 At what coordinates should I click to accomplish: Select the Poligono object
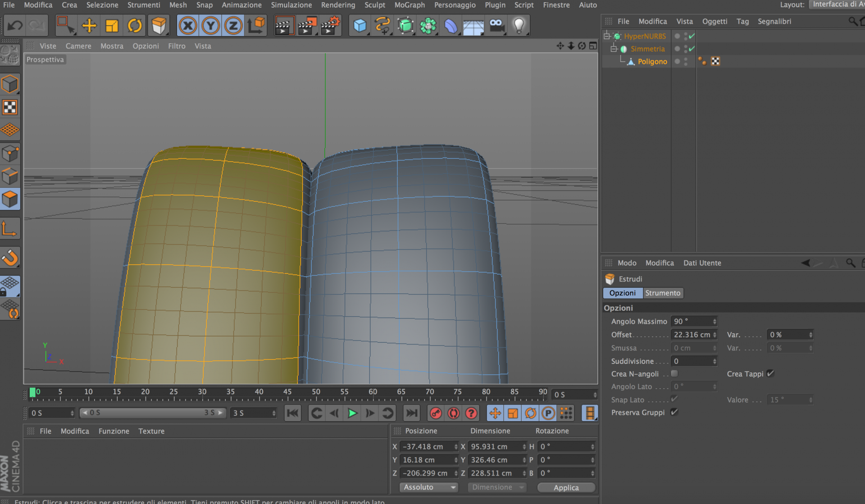[x=652, y=61]
